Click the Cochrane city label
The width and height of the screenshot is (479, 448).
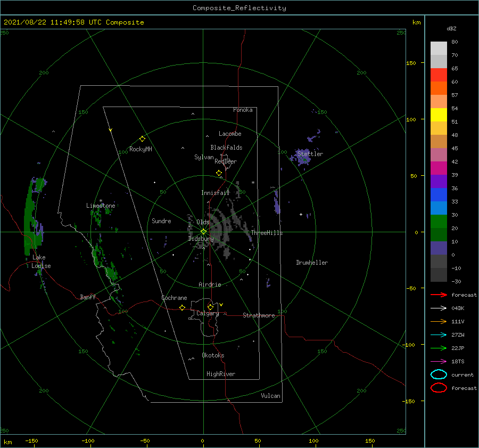click(x=174, y=298)
